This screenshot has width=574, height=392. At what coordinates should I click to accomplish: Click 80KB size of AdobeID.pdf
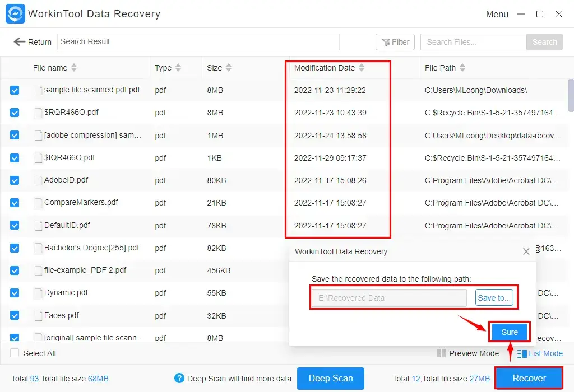[216, 180]
